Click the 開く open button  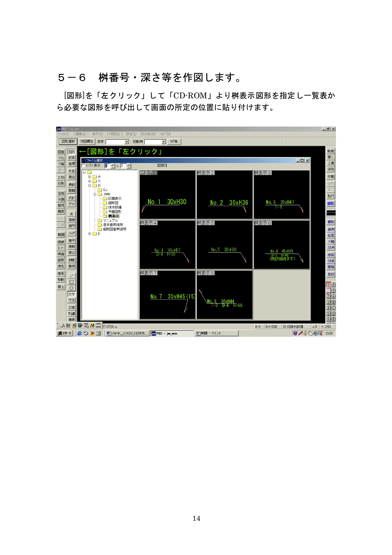click(x=331, y=157)
